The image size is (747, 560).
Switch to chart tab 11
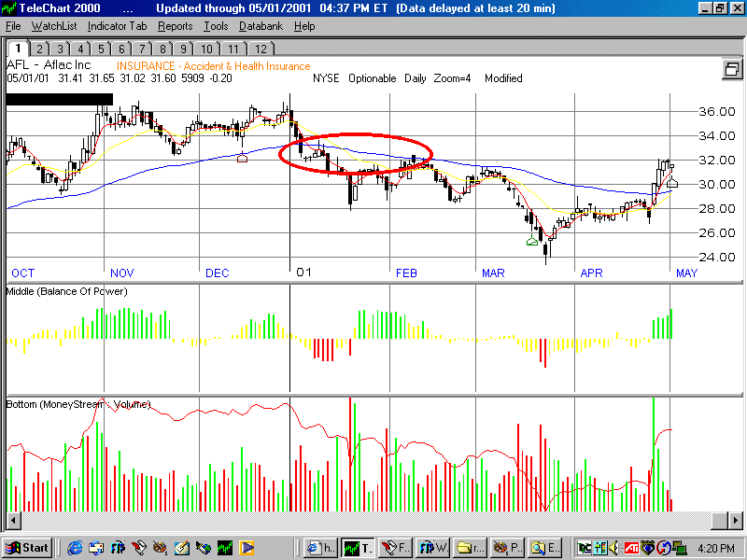(x=233, y=49)
